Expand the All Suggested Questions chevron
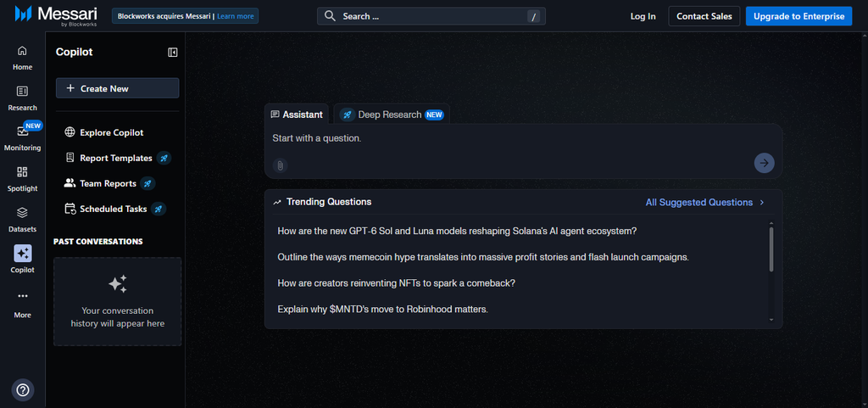The image size is (868, 408). point(762,202)
